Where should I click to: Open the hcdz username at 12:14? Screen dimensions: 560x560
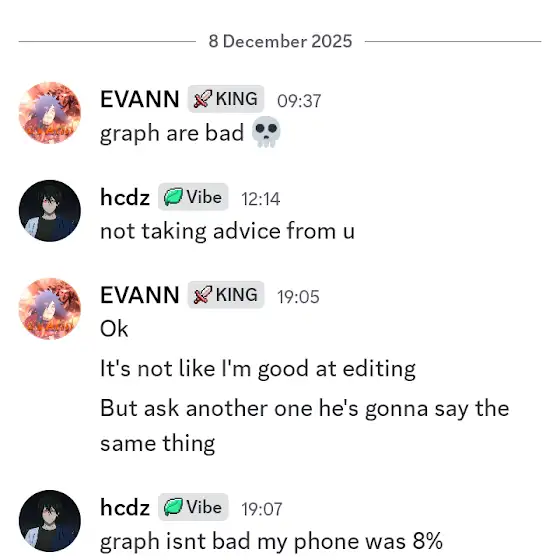[125, 197]
